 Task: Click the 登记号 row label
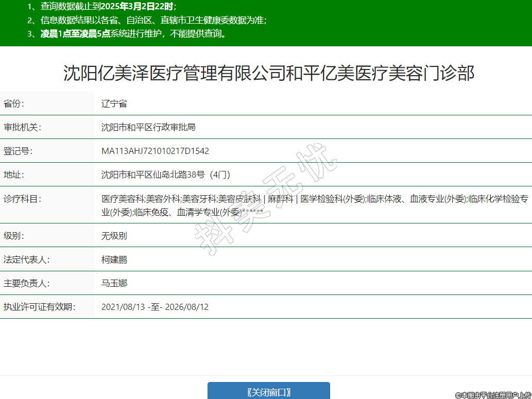pos(18,151)
